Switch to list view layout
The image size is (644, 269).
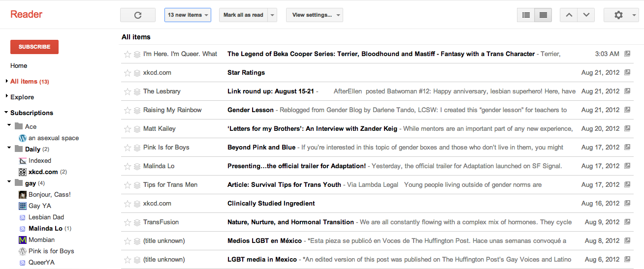pyautogui.click(x=543, y=15)
